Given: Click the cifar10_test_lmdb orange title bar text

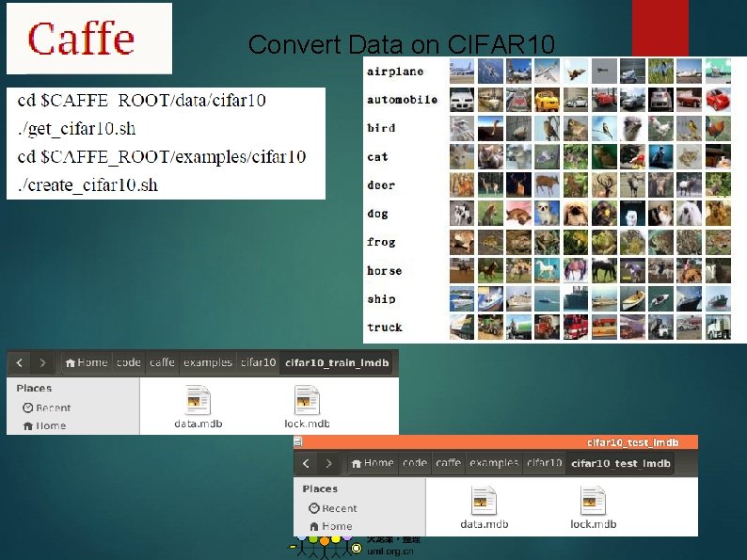Looking at the screenshot, I should [632, 442].
